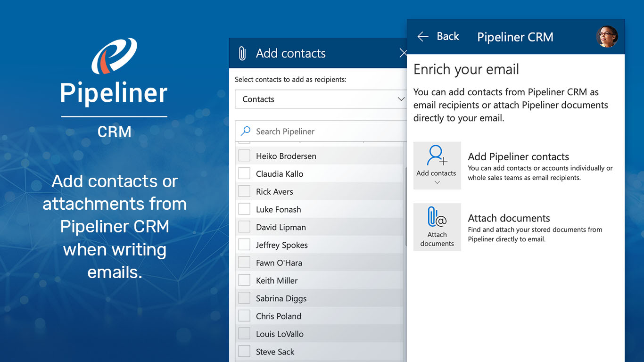Enable the Louis LoVallo checkbox
Image resolution: width=644 pixels, height=362 pixels.
(244, 334)
